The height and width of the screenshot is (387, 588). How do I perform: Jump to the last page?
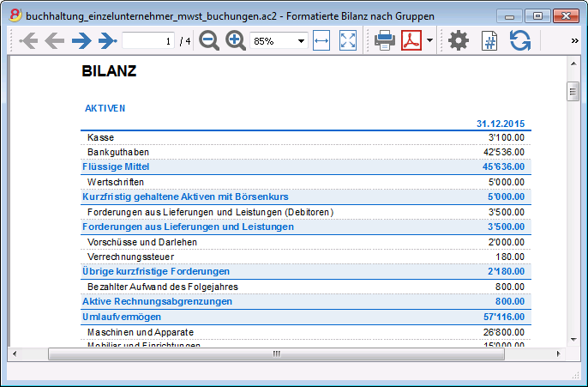coord(107,40)
